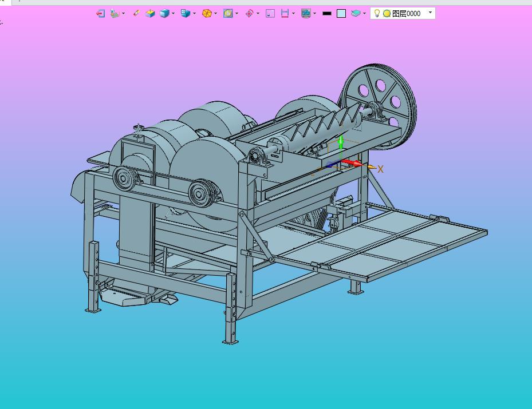Toggle the yellow square frame icon

[x=228, y=13]
